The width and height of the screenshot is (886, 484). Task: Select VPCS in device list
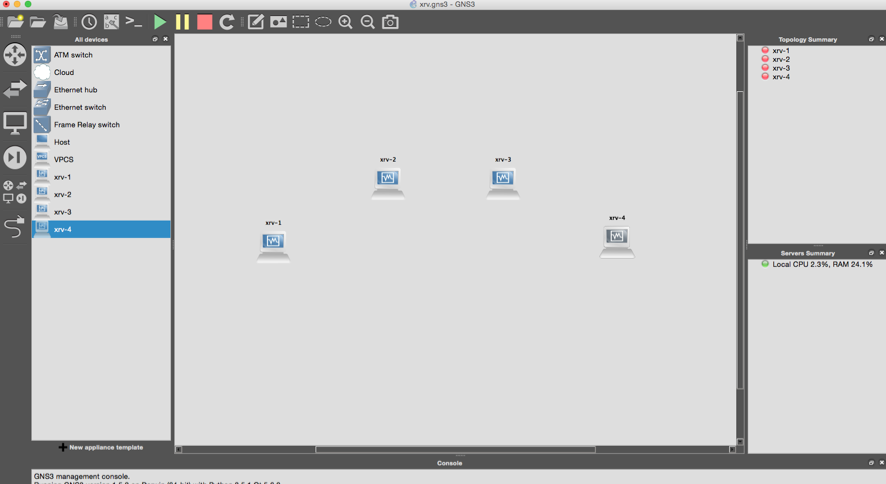point(101,160)
